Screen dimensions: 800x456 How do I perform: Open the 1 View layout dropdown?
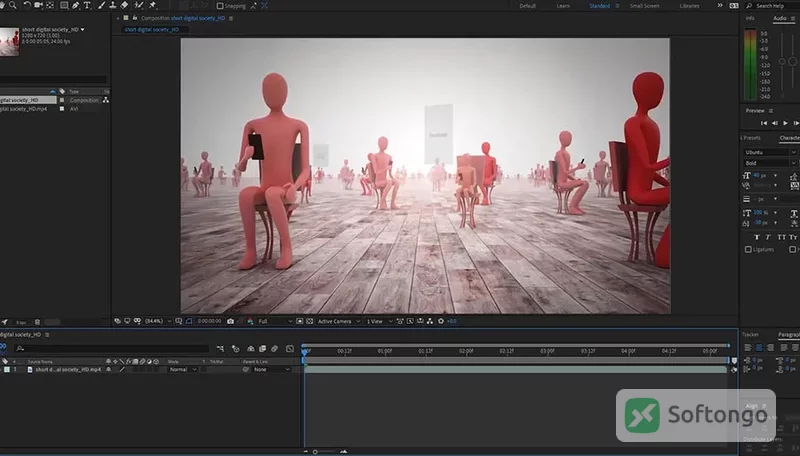click(x=379, y=321)
